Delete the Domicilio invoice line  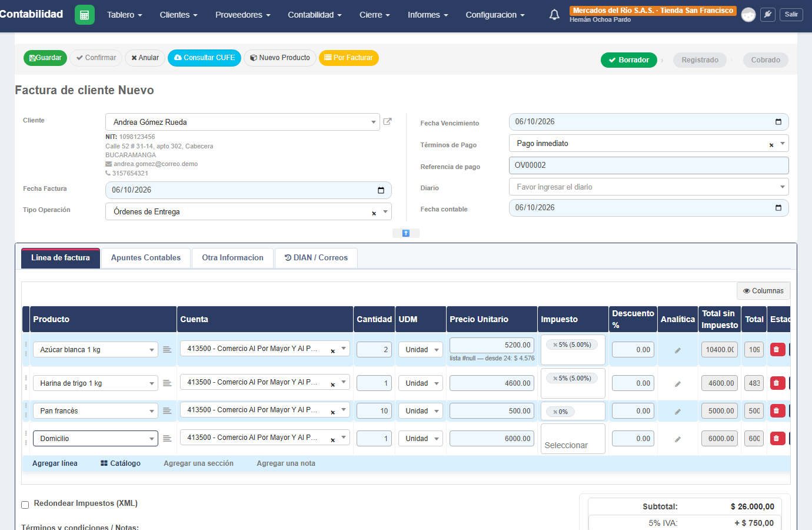click(x=777, y=438)
